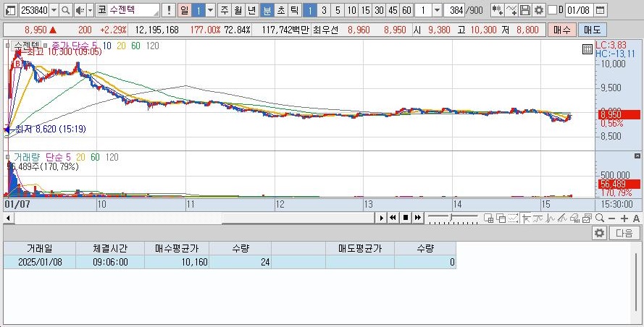Click the 다음 next button
The width and height of the screenshot is (644, 327).
point(624,234)
